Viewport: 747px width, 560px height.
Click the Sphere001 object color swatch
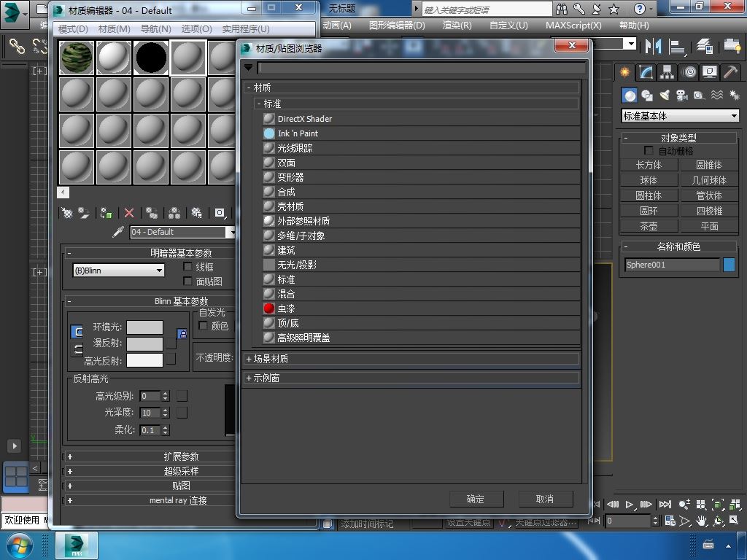(x=729, y=265)
